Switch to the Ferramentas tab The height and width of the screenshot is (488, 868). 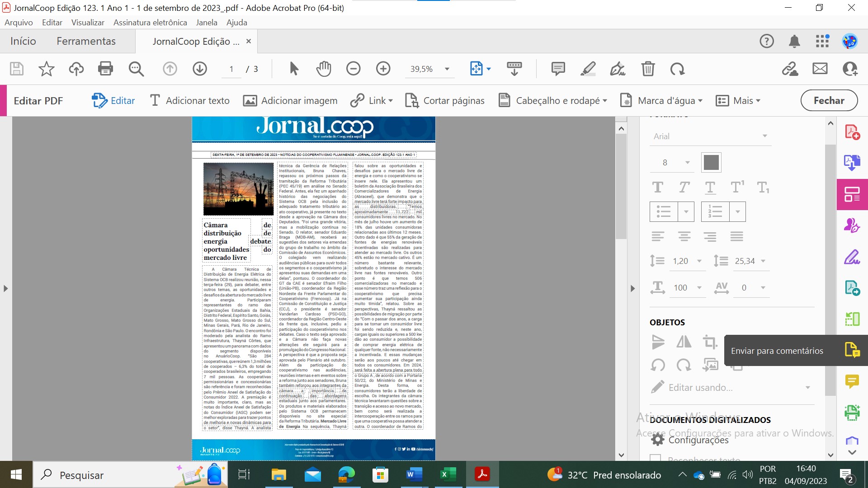[x=85, y=41]
